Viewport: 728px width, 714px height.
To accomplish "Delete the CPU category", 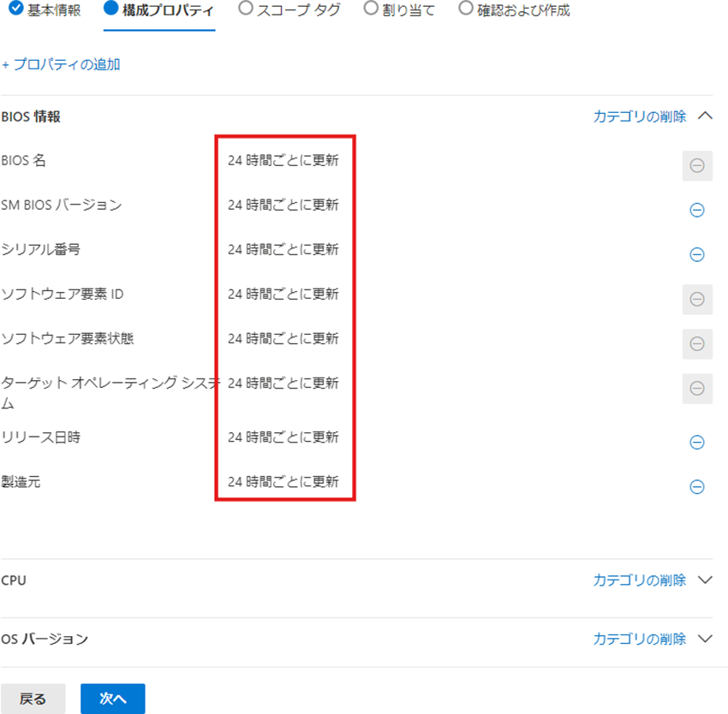I will pyautogui.click(x=639, y=580).
